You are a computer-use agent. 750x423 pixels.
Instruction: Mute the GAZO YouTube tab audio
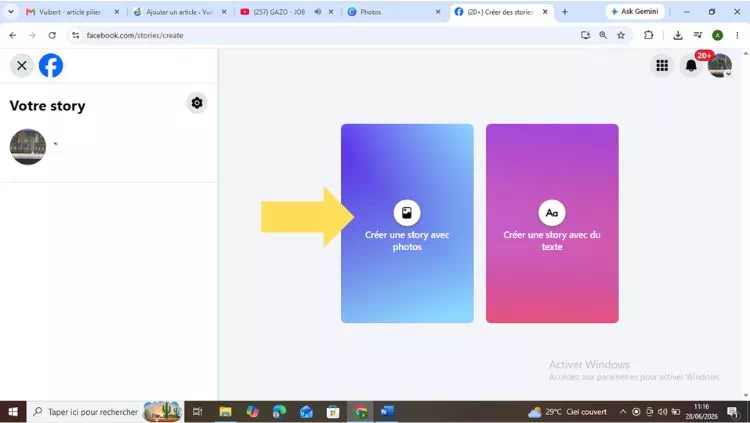click(x=318, y=12)
